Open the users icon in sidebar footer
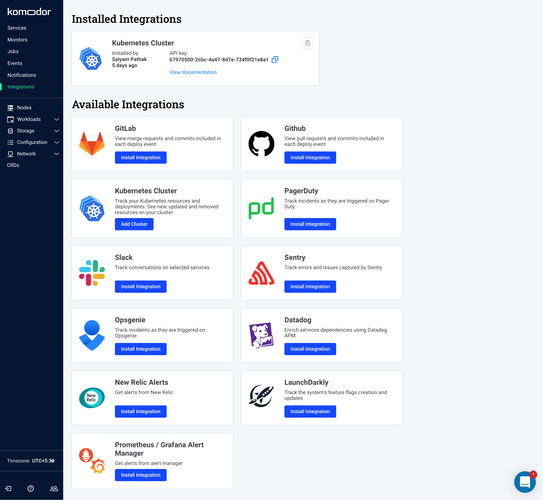 pyautogui.click(x=54, y=489)
